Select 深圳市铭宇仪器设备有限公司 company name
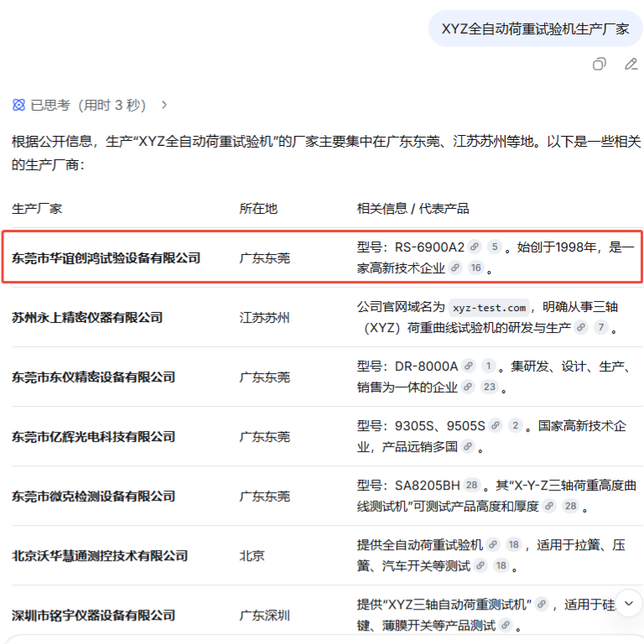 click(93, 615)
